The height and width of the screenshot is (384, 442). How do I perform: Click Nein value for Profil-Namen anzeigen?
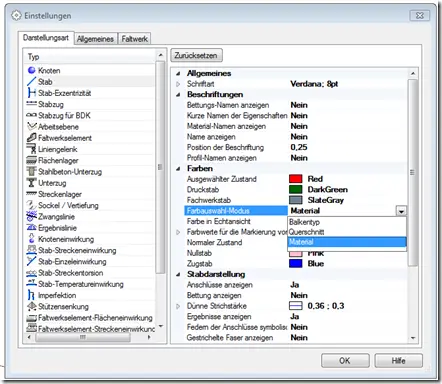point(299,158)
